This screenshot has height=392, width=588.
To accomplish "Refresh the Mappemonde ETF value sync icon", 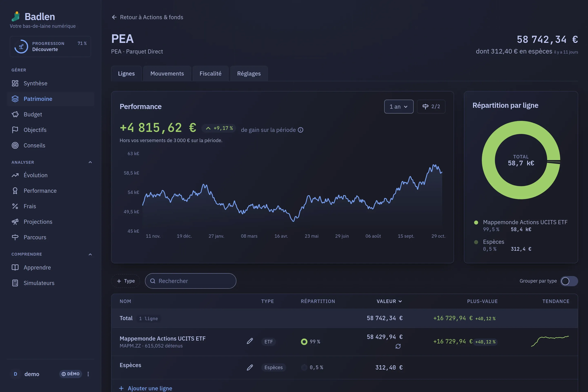I will (x=398, y=346).
